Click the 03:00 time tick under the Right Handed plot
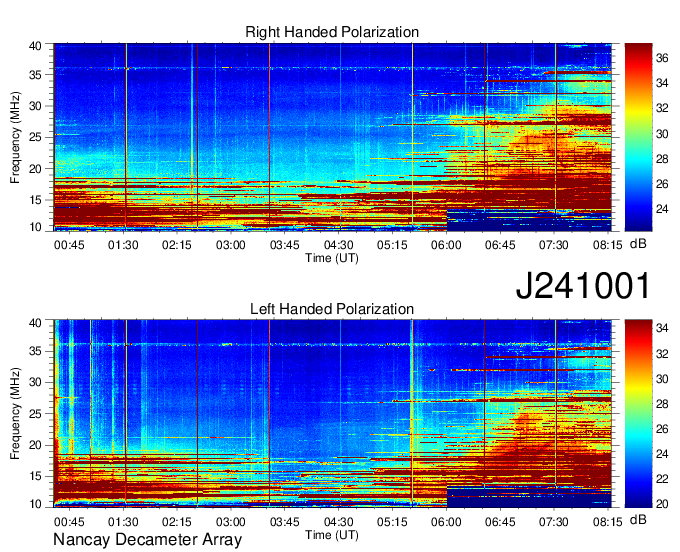The image size is (680, 552). 231,245
